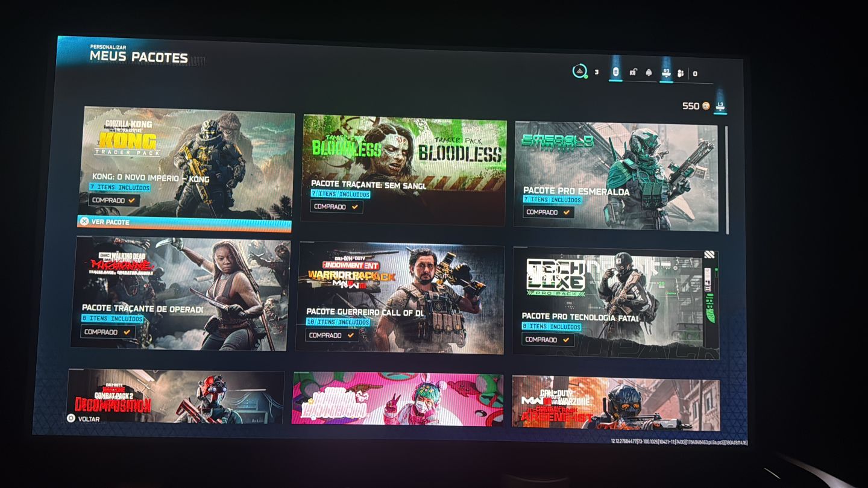Open the Walking Dead Michonne bundle card
The width and height of the screenshot is (868, 488).
[181, 293]
